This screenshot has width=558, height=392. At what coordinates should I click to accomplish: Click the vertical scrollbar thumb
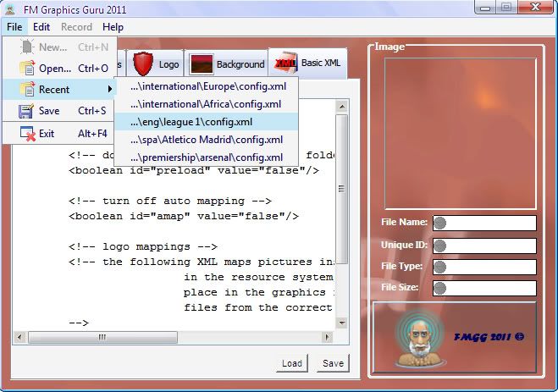click(342, 189)
